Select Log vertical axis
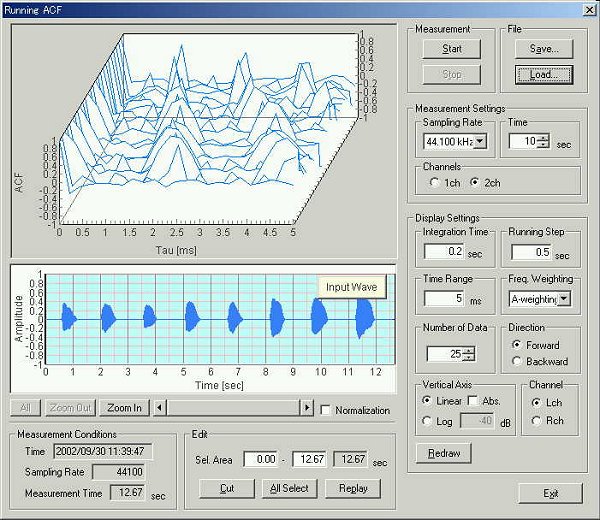 (426, 421)
